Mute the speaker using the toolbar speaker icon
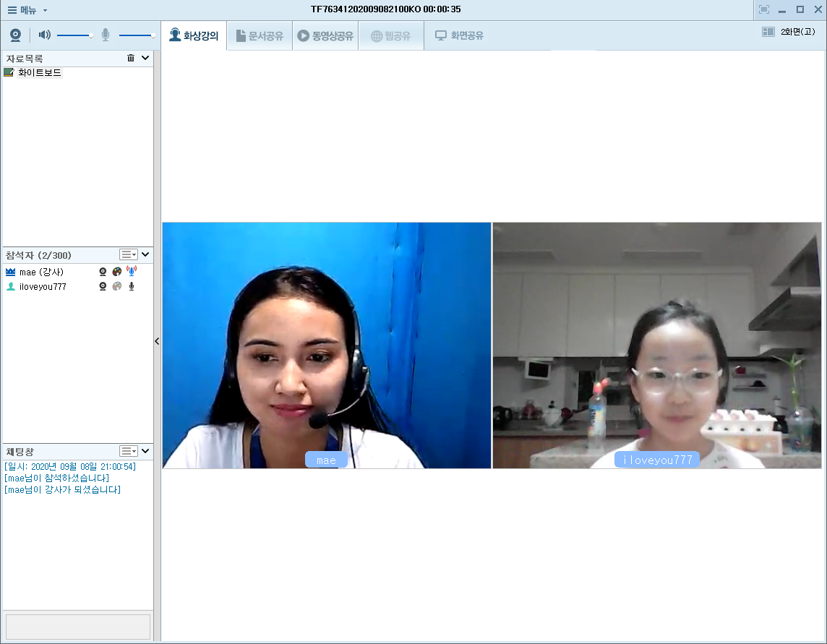827x644 pixels. click(x=45, y=35)
